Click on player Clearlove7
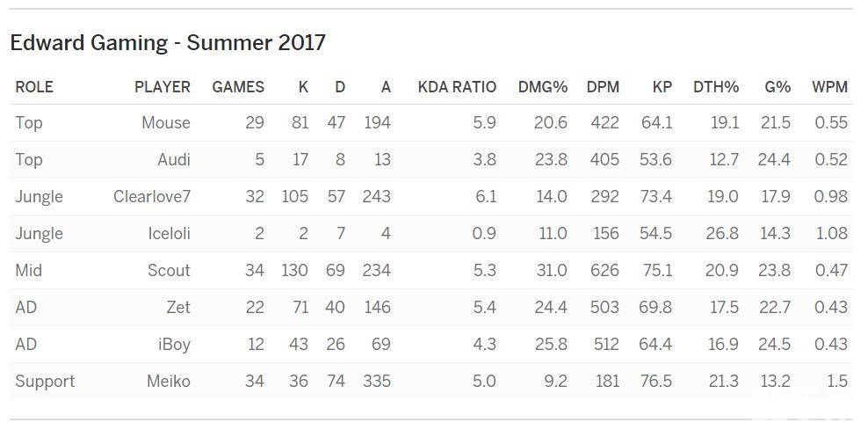Viewport: 868px width, 430px height. point(151,197)
